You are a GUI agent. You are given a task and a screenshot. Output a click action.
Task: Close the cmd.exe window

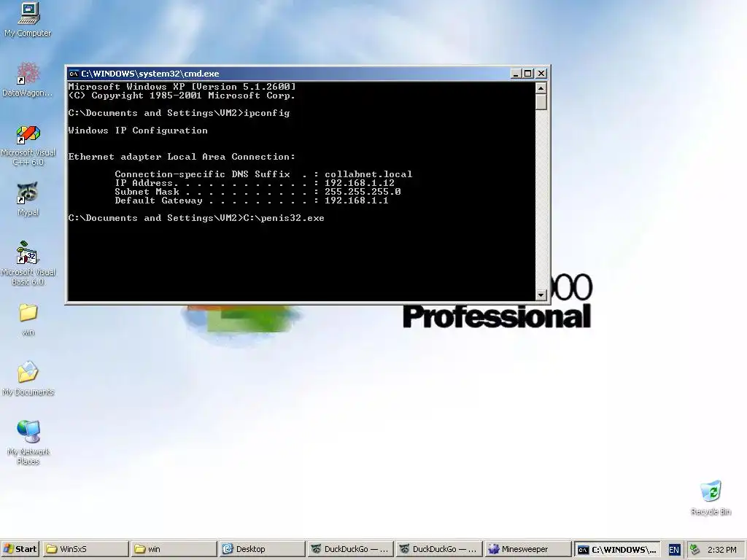(x=541, y=74)
